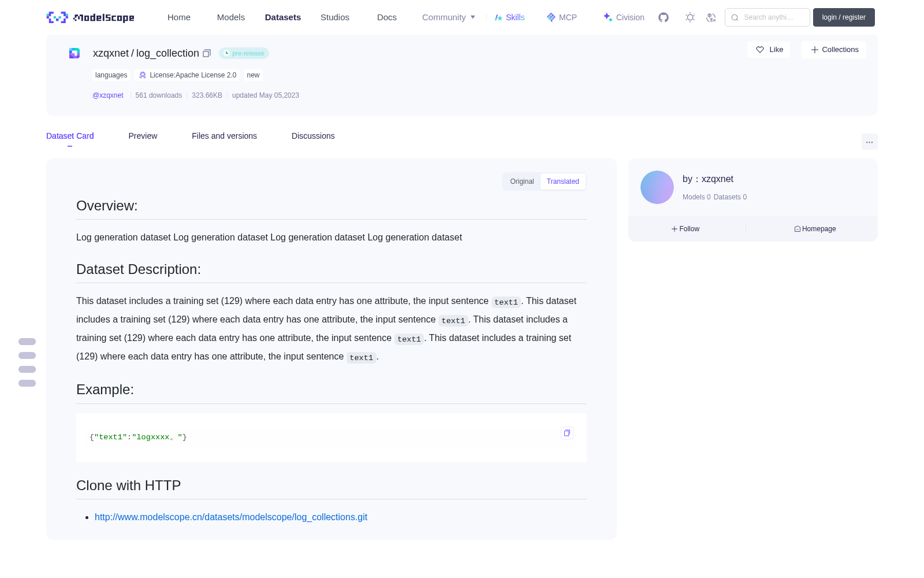Click the languages tag

click(x=111, y=75)
